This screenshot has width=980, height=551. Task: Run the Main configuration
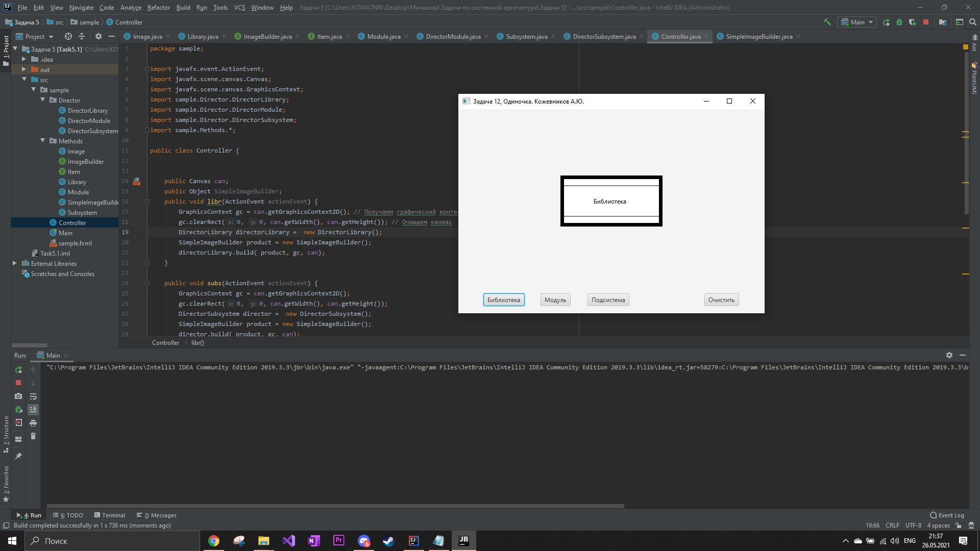pos(887,22)
